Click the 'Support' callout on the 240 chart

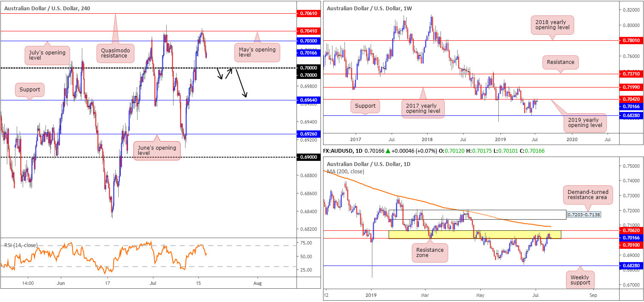pos(30,90)
